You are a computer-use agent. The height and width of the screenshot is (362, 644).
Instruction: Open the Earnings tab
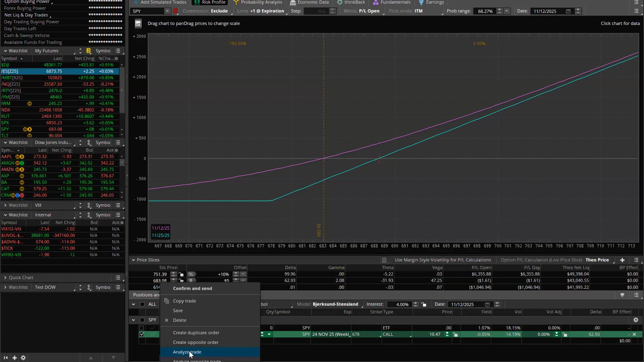(x=431, y=2)
